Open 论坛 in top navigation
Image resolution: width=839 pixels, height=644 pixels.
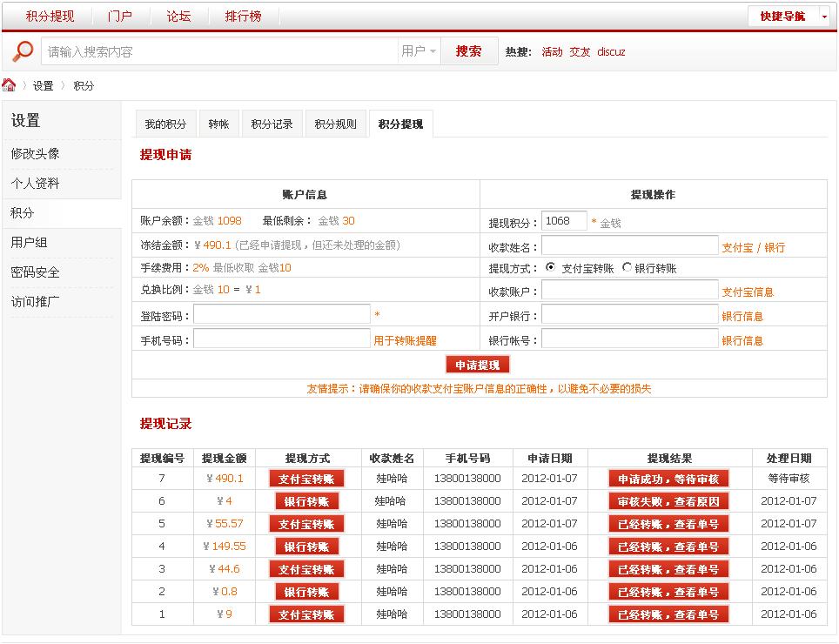(178, 17)
